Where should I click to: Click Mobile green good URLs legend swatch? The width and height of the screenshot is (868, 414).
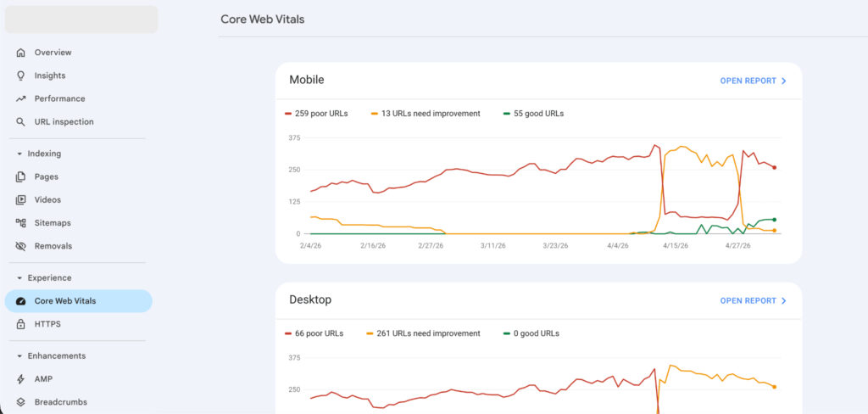pyautogui.click(x=507, y=114)
